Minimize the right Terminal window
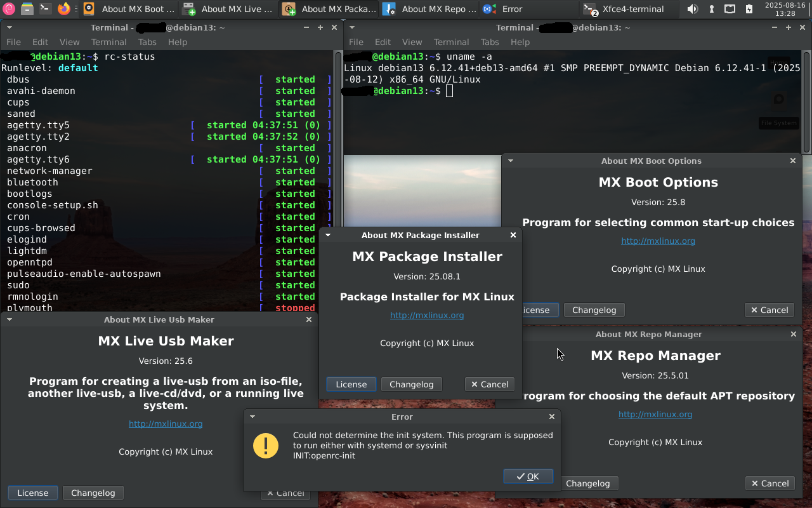Viewport: 812px width, 508px height. click(x=775, y=27)
